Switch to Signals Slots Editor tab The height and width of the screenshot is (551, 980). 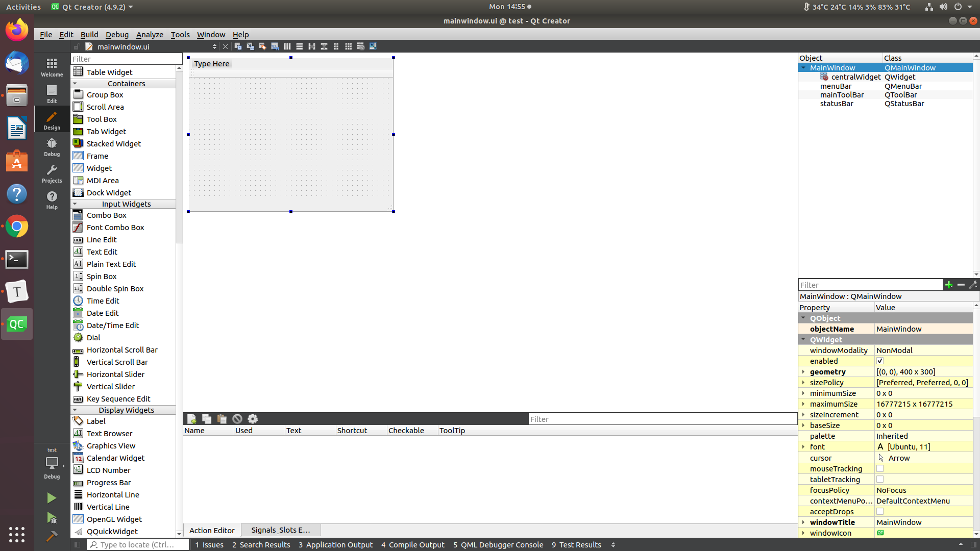coord(280,530)
